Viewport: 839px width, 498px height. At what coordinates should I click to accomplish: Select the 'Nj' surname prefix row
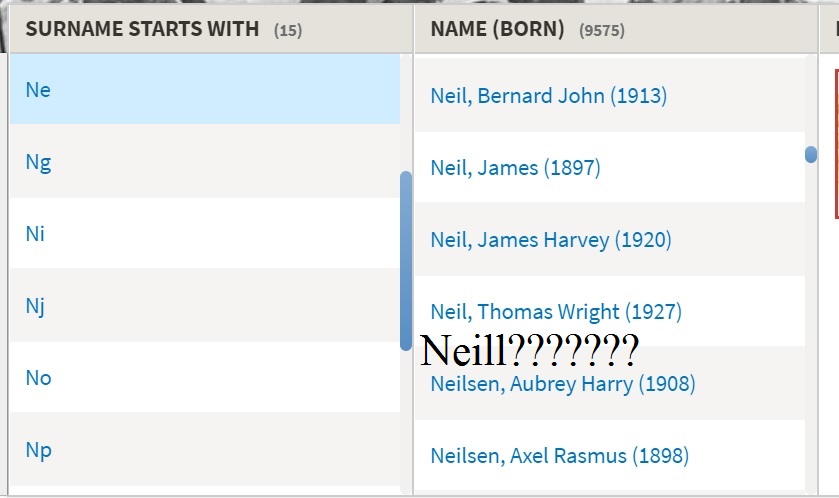(35, 306)
